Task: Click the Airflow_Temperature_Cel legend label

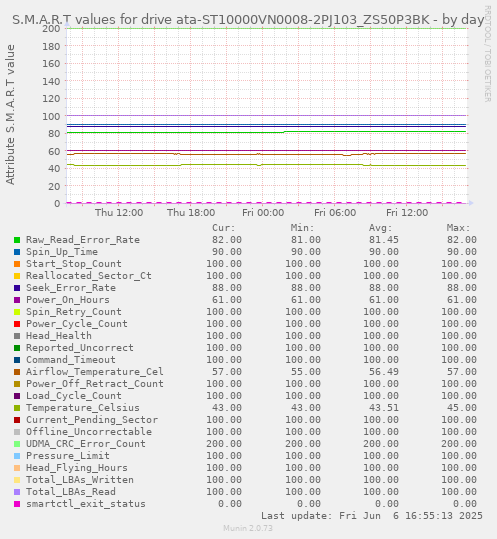Action: point(95,372)
